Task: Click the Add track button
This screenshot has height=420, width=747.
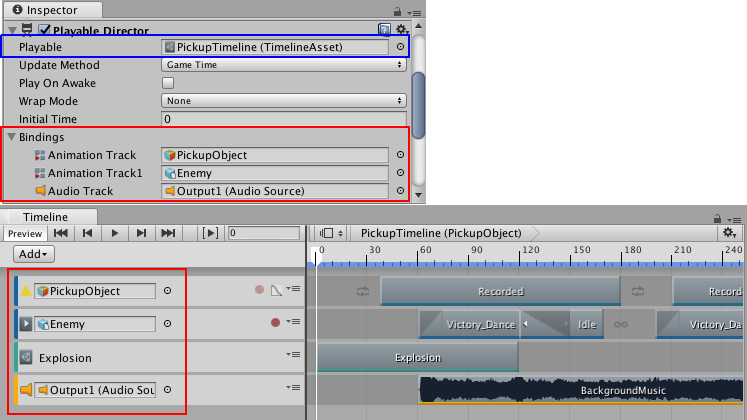Action: click(31, 254)
